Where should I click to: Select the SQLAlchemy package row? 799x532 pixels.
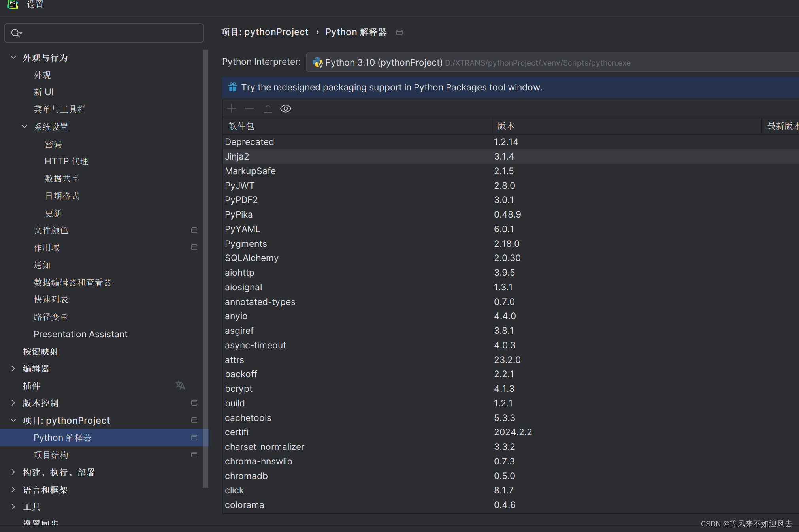coord(511,258)
